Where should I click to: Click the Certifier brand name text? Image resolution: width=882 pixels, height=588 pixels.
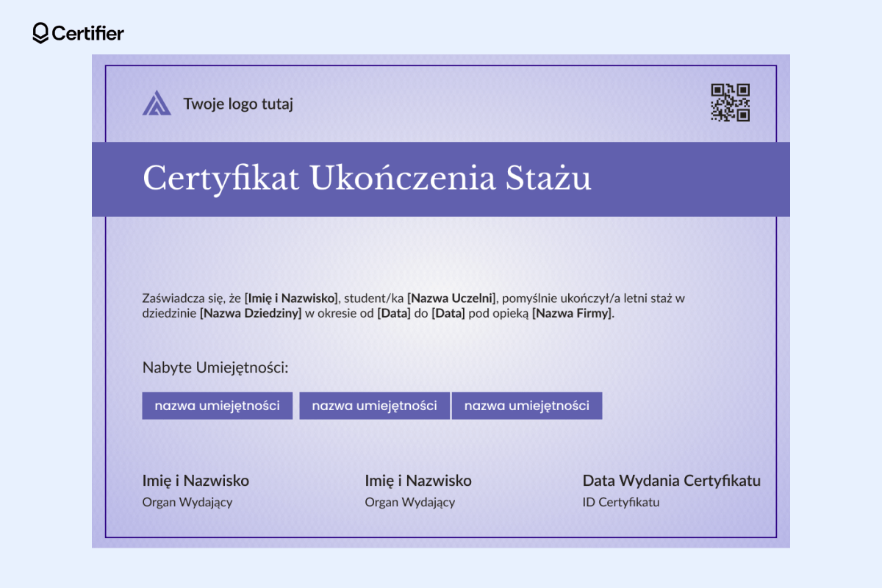pos(89,33)
